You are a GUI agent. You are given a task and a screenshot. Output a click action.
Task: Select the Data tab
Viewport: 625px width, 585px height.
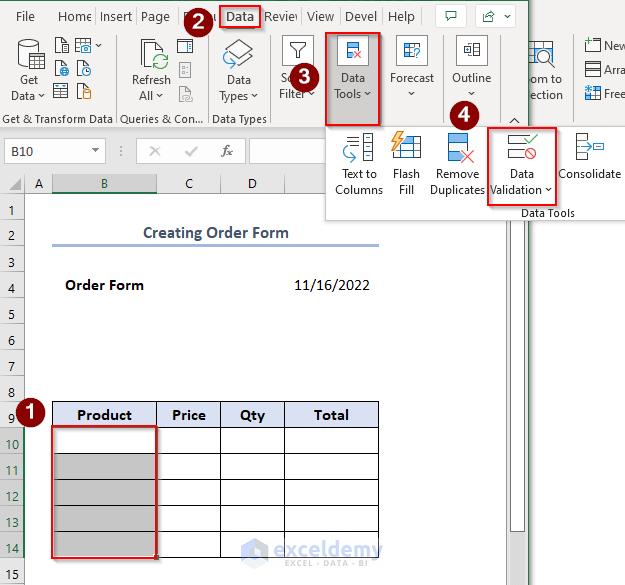coord(240,17)
